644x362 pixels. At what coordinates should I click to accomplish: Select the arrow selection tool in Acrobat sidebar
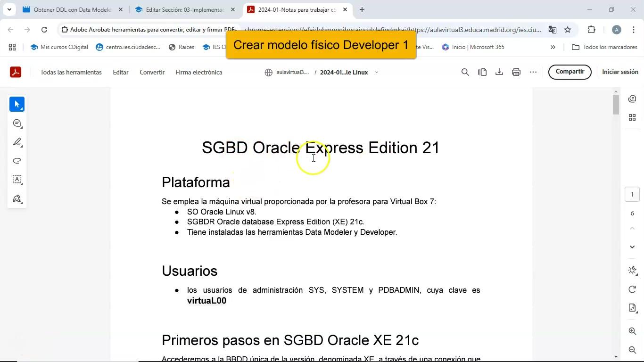pos(17,104)
